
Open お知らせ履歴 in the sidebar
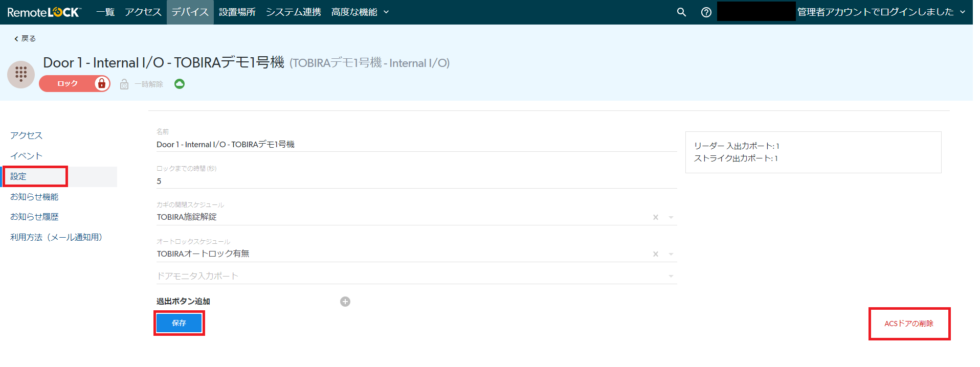[34, 217]
